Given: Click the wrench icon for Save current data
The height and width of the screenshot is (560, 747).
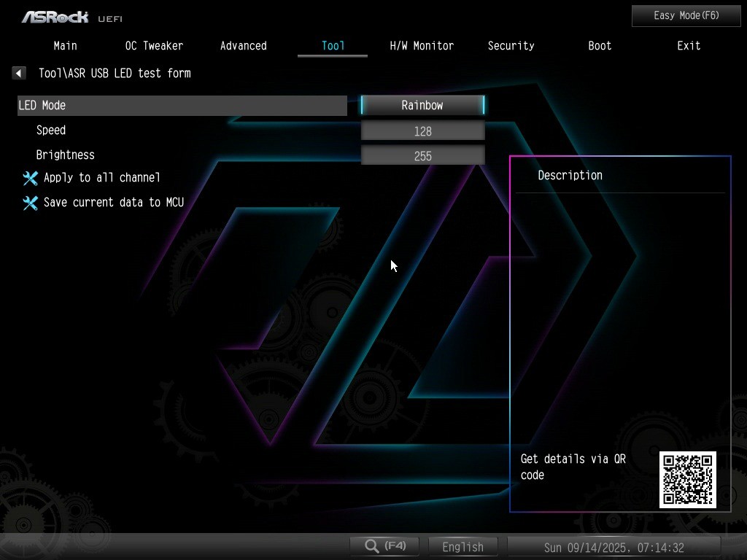Looking at the screenshot, I should (x=30, y=203).
